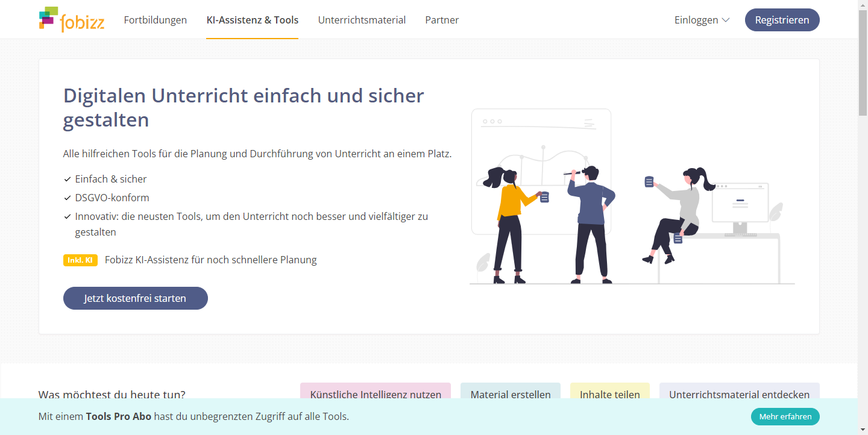
Task: Select KI-Assistenz & Tools tab
Action: [x=252, y=20]
